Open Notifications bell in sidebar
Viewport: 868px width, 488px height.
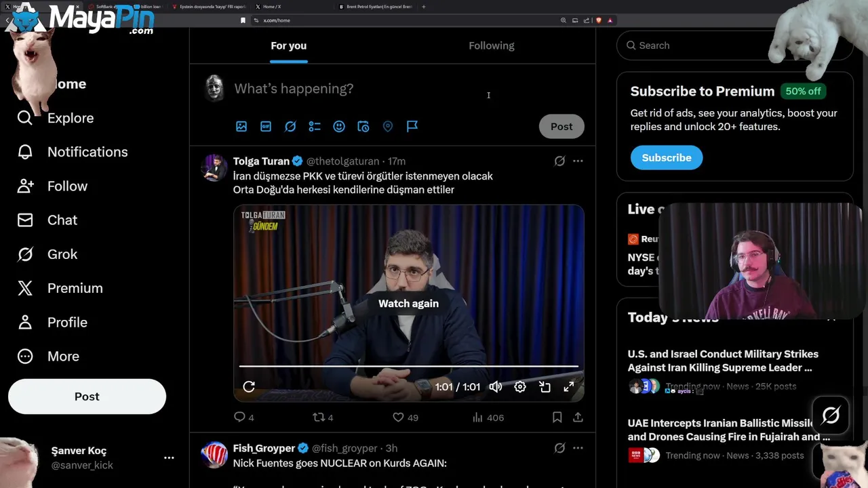pos(73,152)
